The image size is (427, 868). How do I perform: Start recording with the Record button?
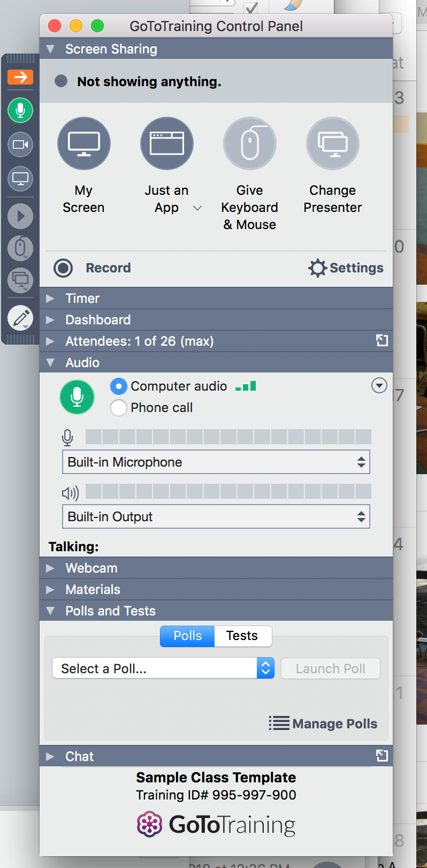64,268
